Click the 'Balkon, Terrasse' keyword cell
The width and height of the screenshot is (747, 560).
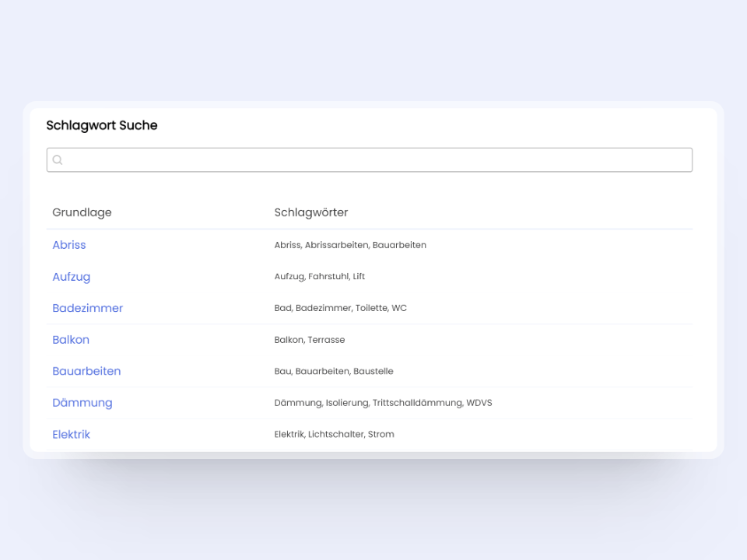pos(310,340)
